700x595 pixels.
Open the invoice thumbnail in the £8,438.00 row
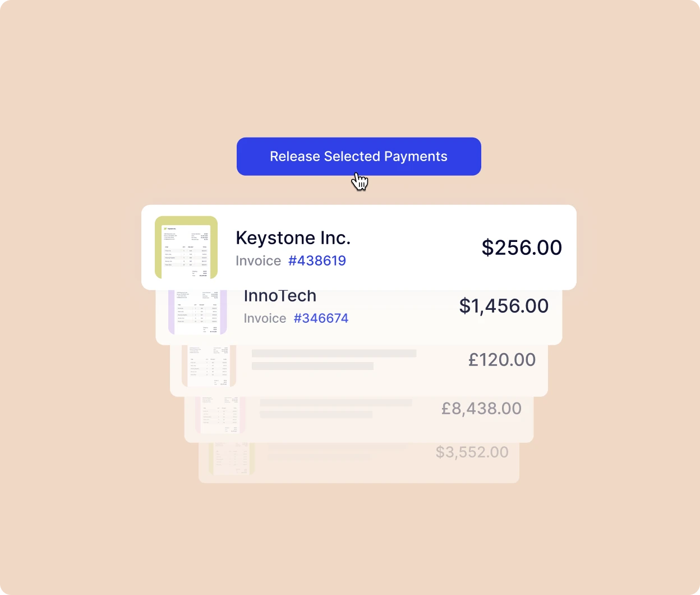[x=220, y=415]
